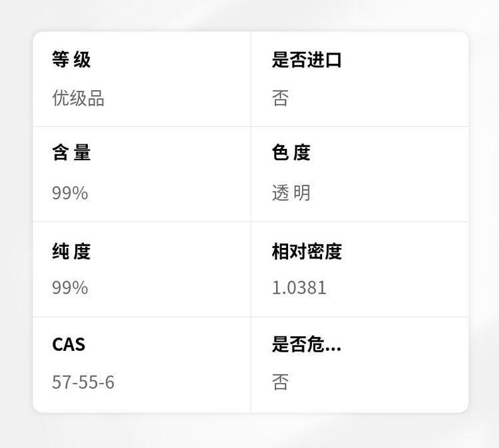
Task: Select the 否 value under 是否危…
Action: (280, 382)
